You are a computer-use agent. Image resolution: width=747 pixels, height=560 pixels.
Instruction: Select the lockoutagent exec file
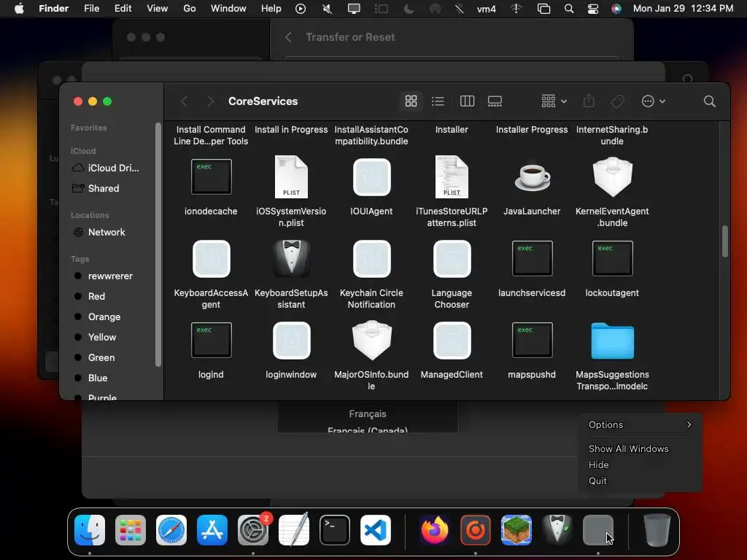pos(612,259)
